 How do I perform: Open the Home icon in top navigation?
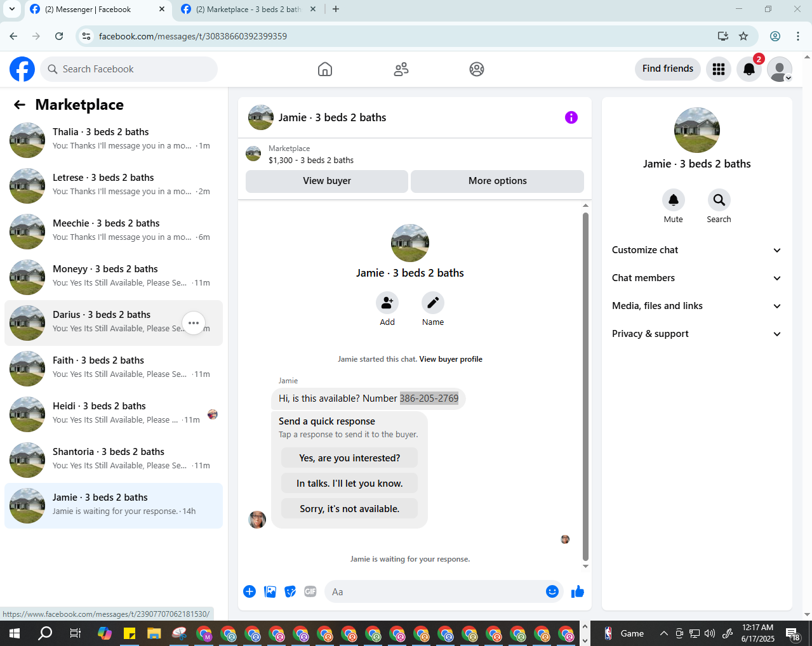click(x=325, y=69)
